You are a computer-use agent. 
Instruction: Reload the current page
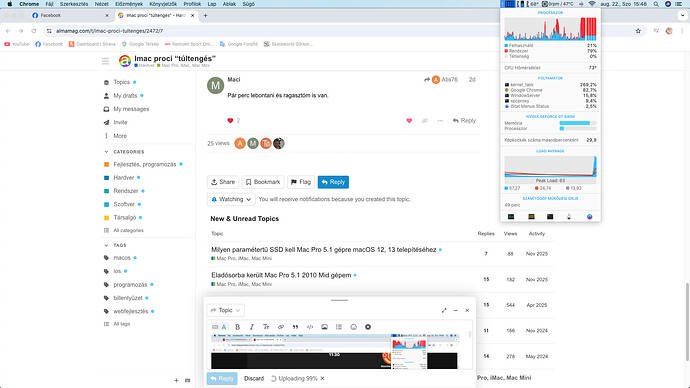pyautogui.click(x=34, y=31)
